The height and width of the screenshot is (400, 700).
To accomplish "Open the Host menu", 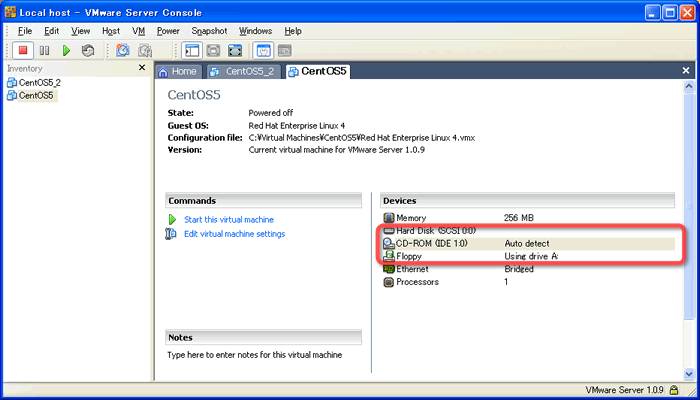I will click(111, 31).
